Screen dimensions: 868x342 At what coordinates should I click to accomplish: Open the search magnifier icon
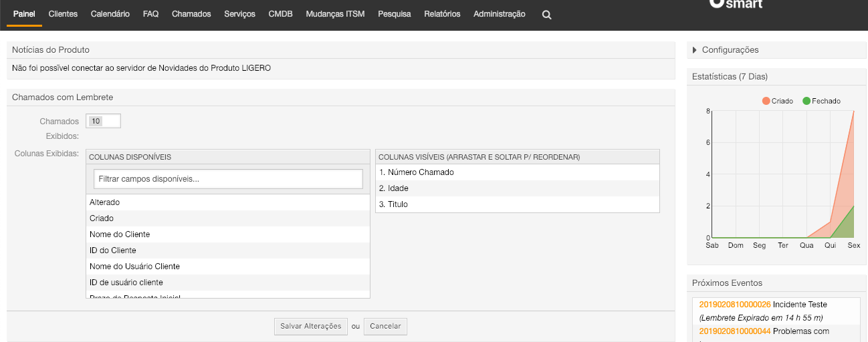coord(546,15)
